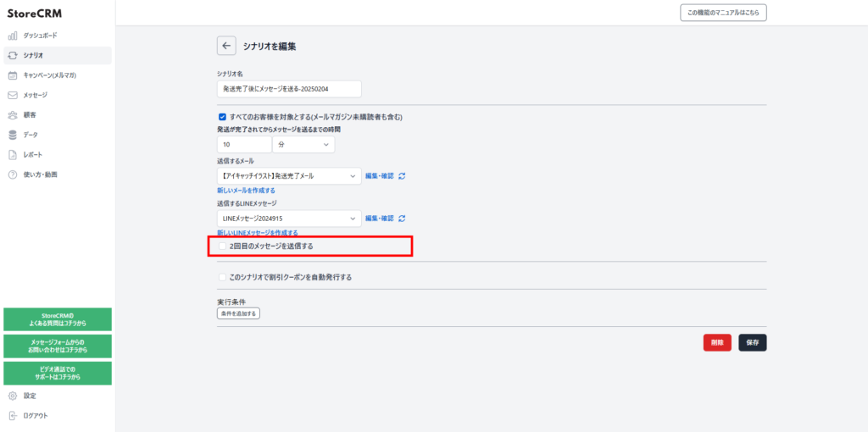Click the データ database icon
Viewport: 868px width, 432px height.
13,135
